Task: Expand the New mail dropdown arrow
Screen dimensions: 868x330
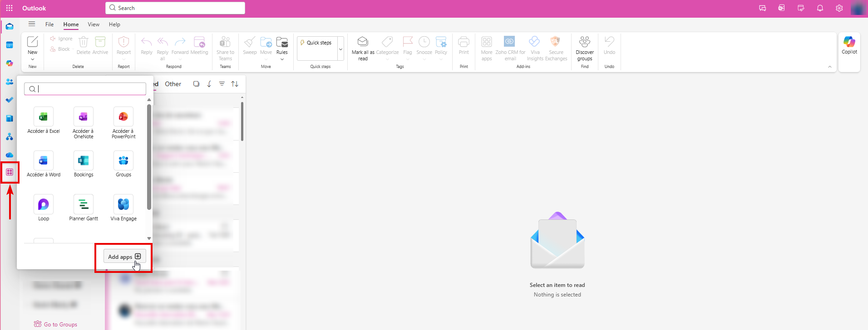Action: point(33,59)
